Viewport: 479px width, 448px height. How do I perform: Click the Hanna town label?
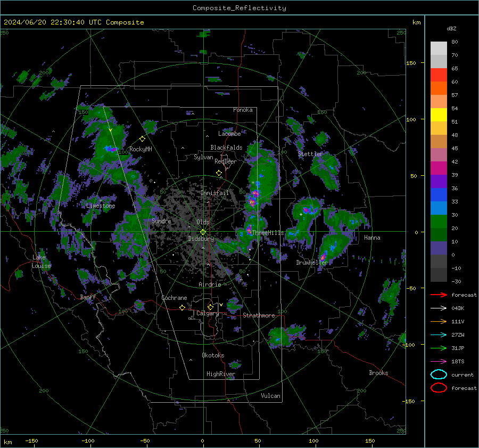(x=372, y=238)
